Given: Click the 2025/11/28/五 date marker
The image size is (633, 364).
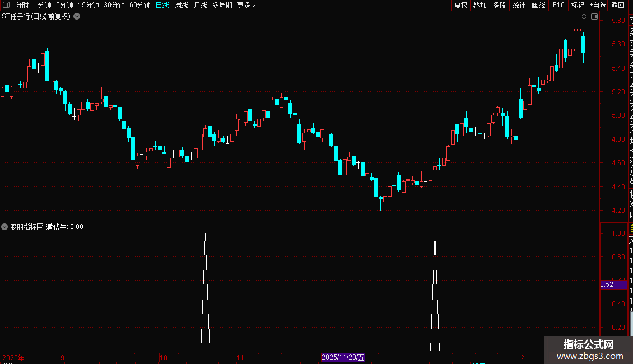Looking at the screenshot, I should (343, 357).
